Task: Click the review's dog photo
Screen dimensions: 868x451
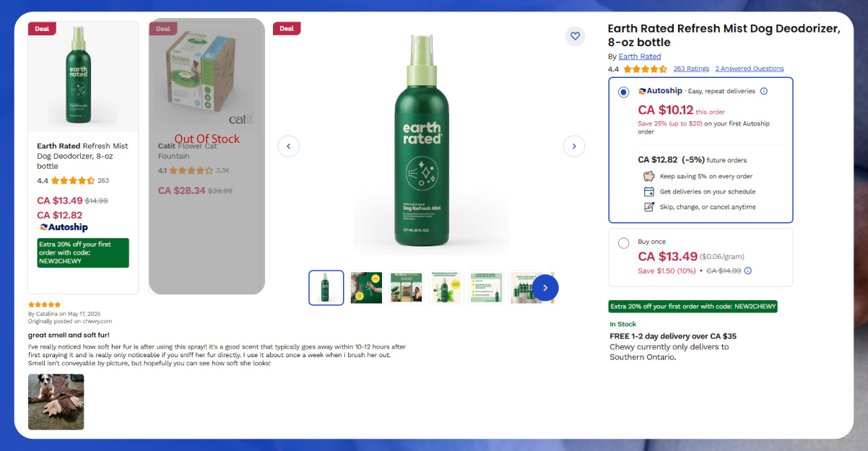Action: pos(56,402)
